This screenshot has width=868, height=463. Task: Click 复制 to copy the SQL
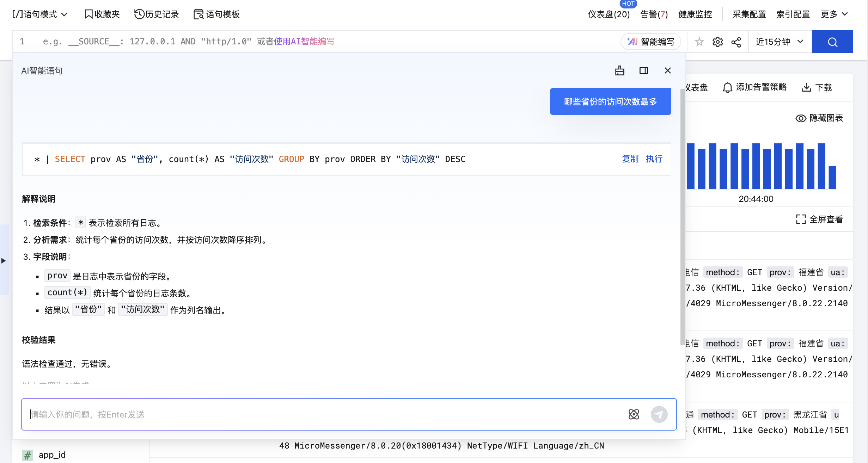630,159
